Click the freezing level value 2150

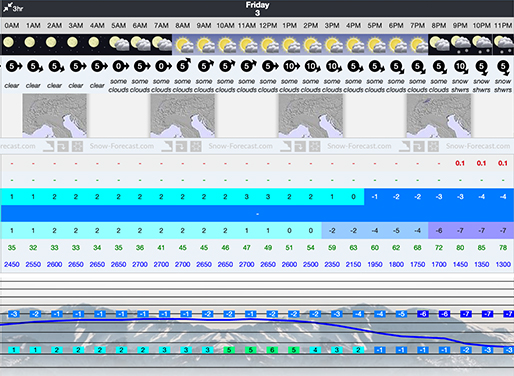(353, 264)
